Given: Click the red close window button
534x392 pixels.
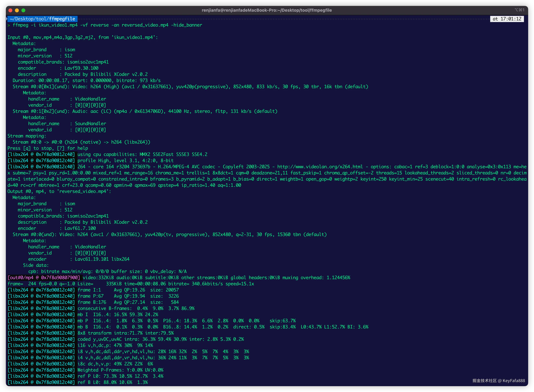Looking at the screenshot, I should coord(10,10).
